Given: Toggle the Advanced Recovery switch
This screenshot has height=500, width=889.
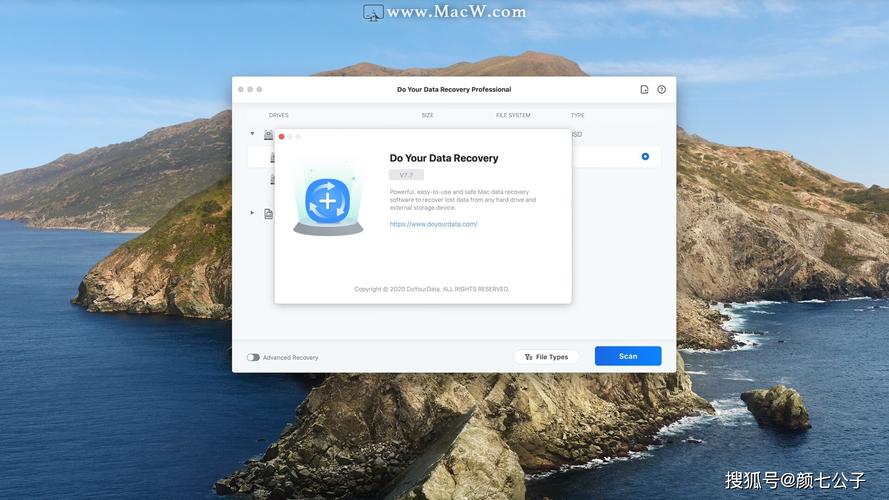Looking at the screenshot, I should tap(253, 357).
